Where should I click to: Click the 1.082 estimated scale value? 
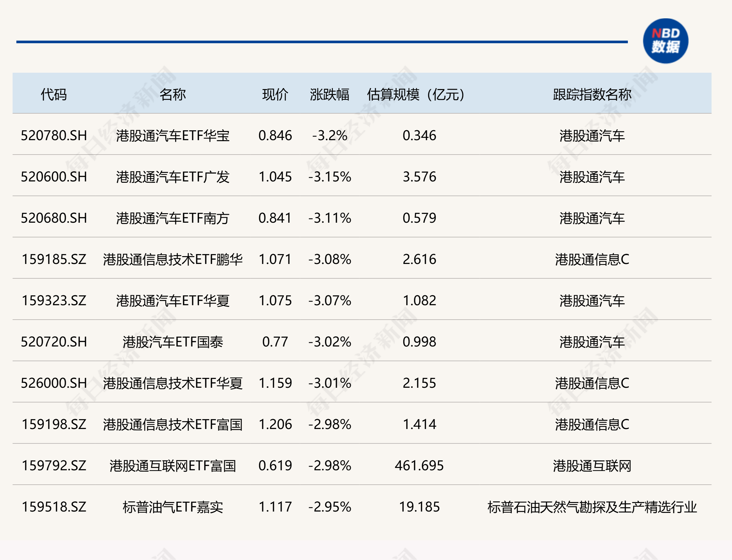pos(419,301)
